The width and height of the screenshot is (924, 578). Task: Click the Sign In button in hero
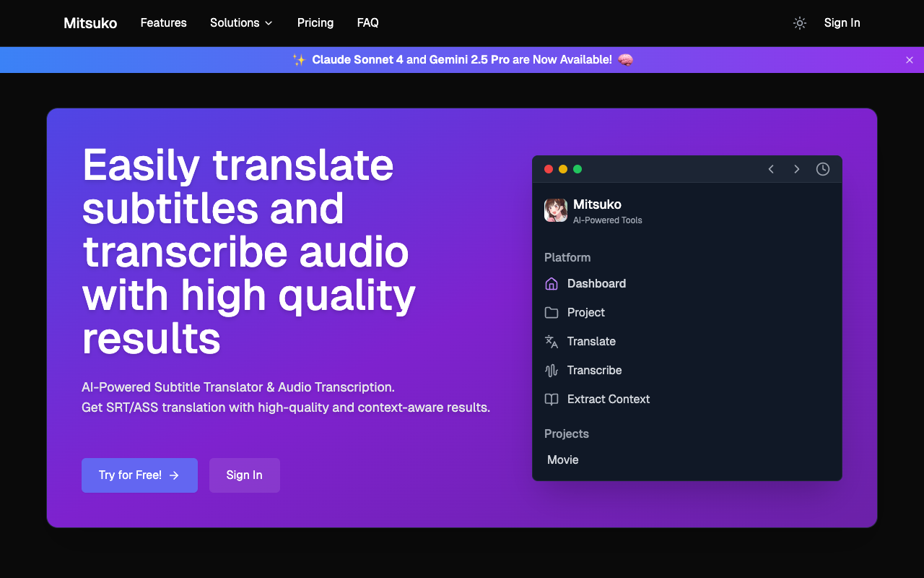coord(245,475)
